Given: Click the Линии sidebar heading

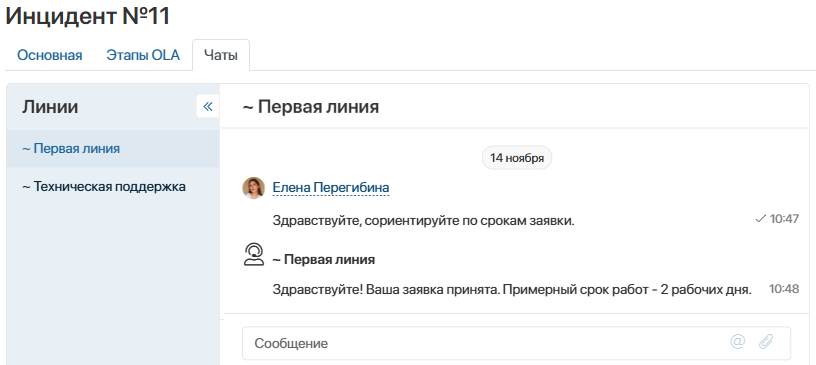Looking at the screenshot, I should click(x=50, y=107).
